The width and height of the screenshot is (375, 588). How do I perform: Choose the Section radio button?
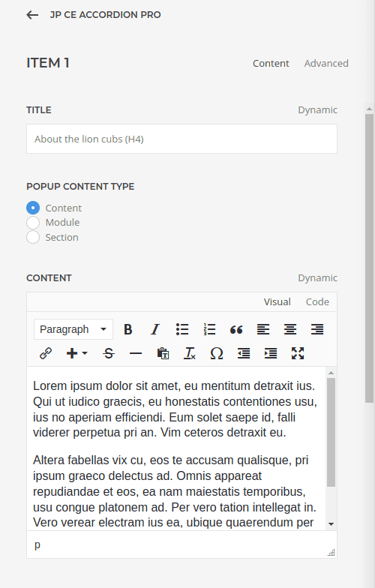tap(33, 237)
